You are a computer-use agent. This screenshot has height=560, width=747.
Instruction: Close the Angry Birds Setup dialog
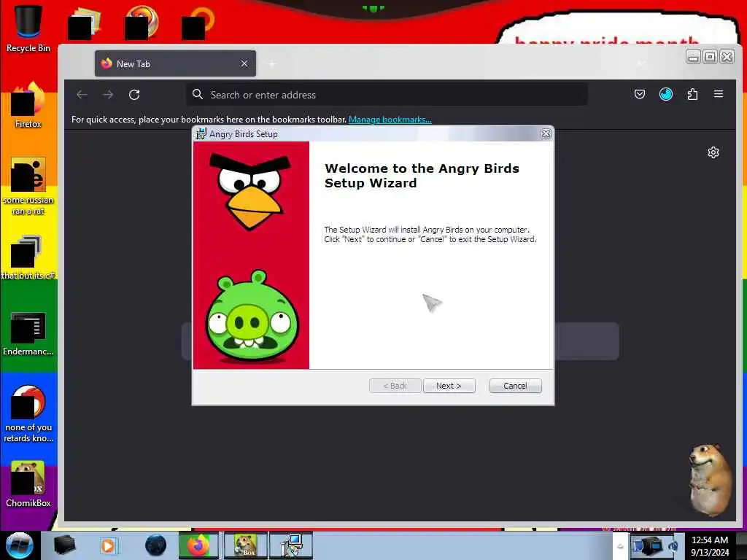click(x=546, y=134)
